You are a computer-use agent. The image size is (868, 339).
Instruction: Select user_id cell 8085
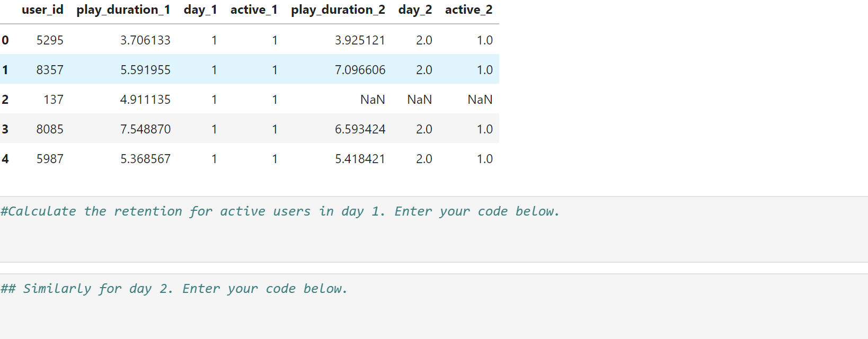tap(50, 129)
